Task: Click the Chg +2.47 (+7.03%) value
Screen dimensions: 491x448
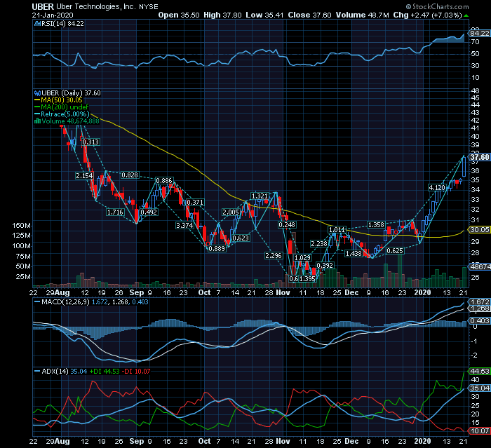Action: (428, 15)
